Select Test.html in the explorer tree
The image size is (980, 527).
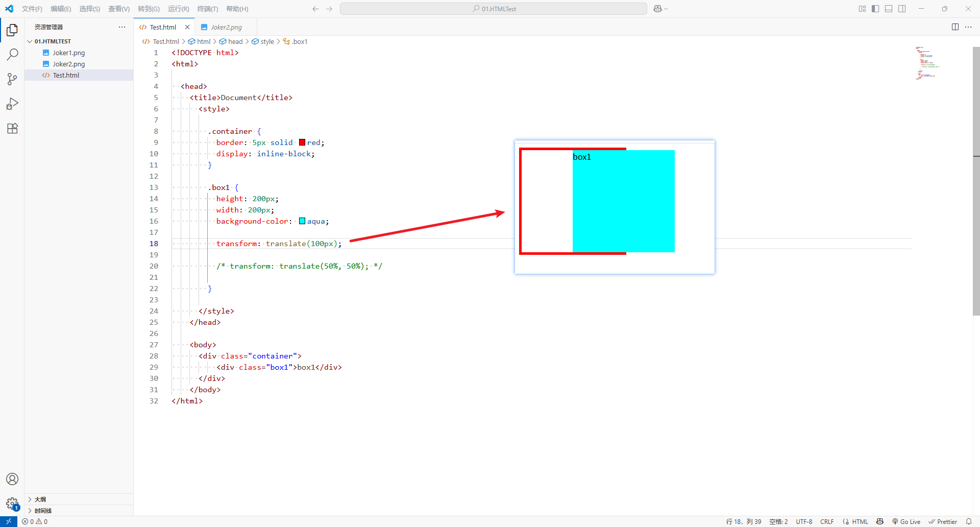[x=79, y=75]
